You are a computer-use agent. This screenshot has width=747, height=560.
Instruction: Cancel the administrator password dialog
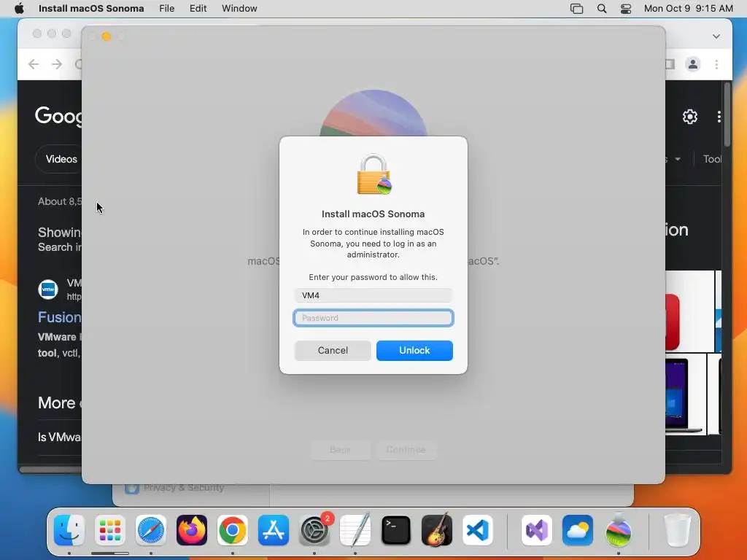click(333, 351)
